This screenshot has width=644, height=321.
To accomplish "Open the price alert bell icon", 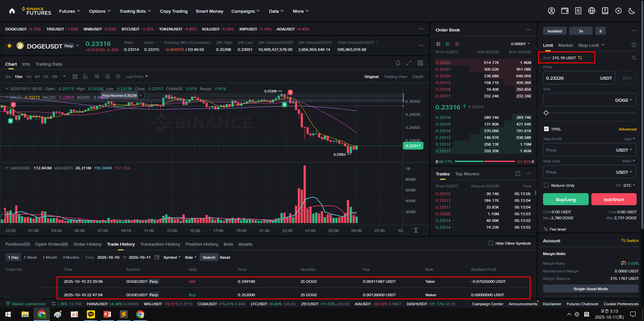I will pyautogui.click(x=398, y=63).
